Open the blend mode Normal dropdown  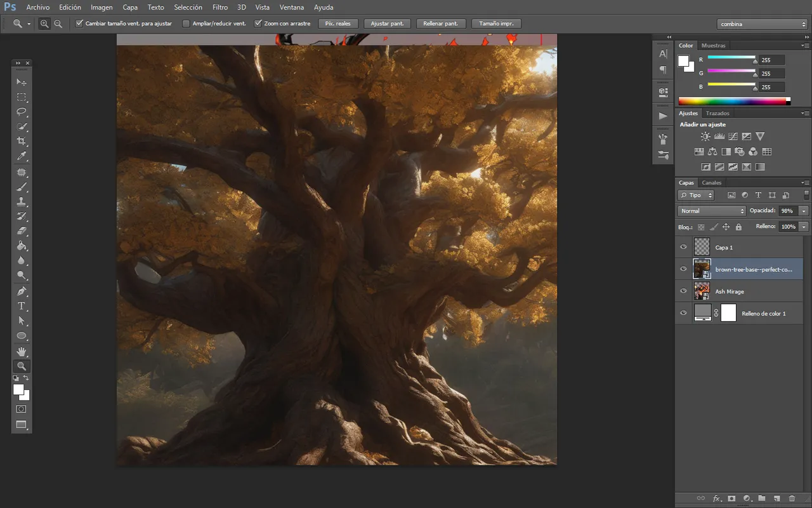click(712, 211)
